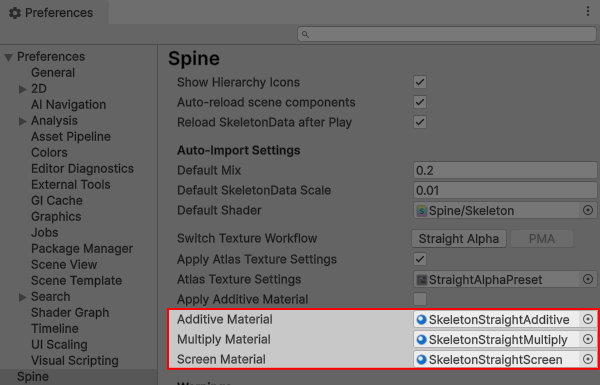Click the Multiply Material object field

tap(505, 339)
